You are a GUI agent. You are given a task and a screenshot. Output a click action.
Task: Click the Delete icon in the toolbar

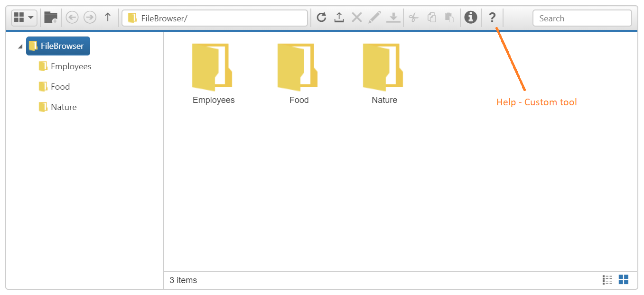356,17
